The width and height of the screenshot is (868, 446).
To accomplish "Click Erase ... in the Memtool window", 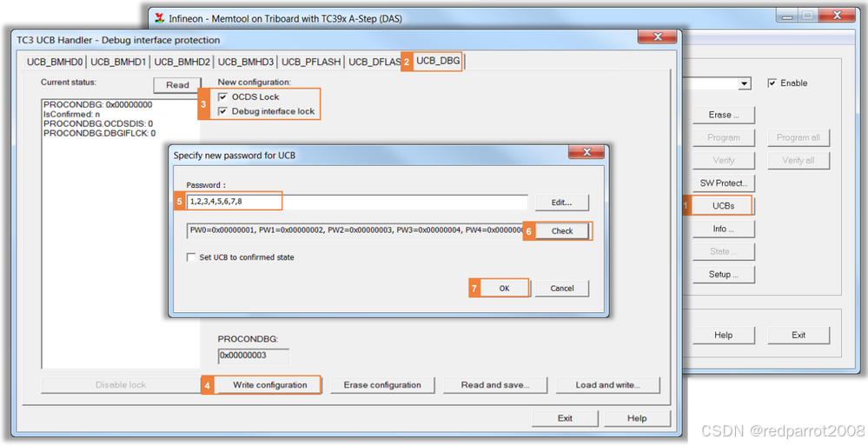I will pyautogui.click(x=724, y=115).
